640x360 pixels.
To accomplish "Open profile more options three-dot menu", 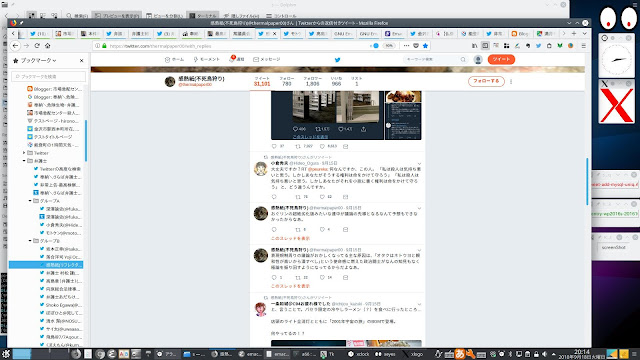I will coord(511,82).
